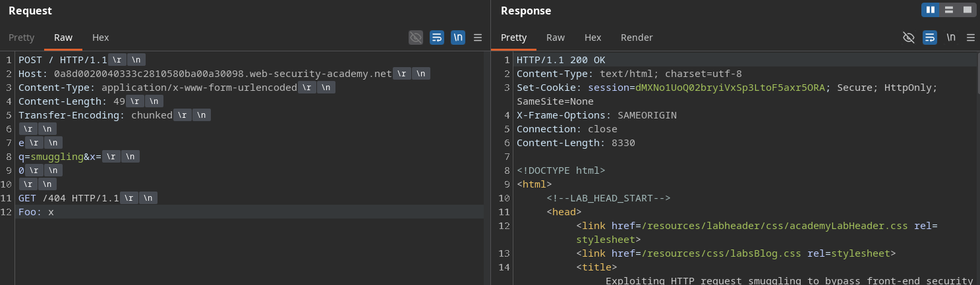The width and height of the screenshot is (980, 285).
Task: Click the Response panel heading
Action: [526, 11]
